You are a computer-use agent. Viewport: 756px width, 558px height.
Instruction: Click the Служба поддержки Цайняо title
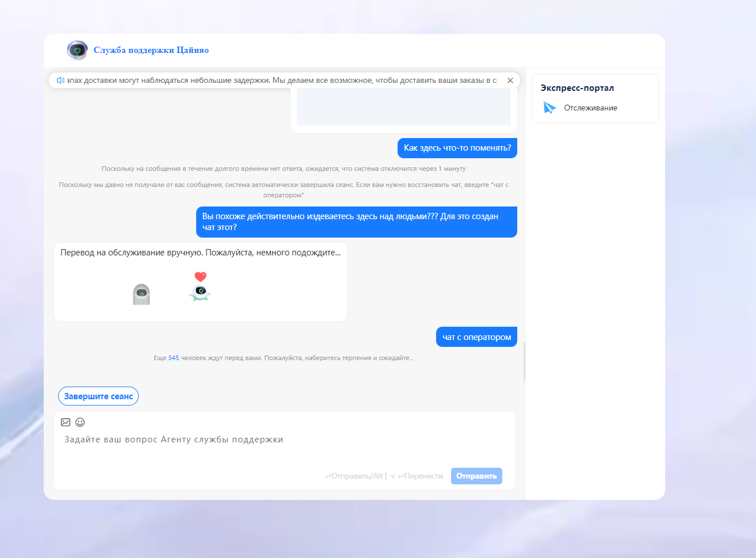point(151,50)
